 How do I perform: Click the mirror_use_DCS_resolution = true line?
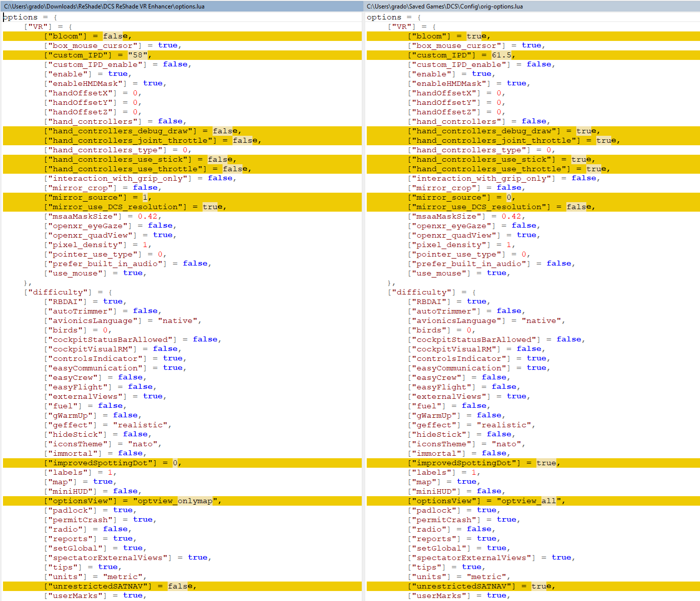pyautogui.click(x=182, y=207)
